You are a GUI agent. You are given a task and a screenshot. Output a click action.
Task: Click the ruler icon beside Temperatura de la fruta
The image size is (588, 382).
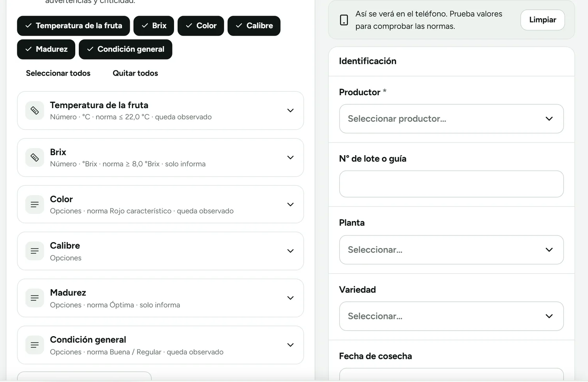point(34,110)
